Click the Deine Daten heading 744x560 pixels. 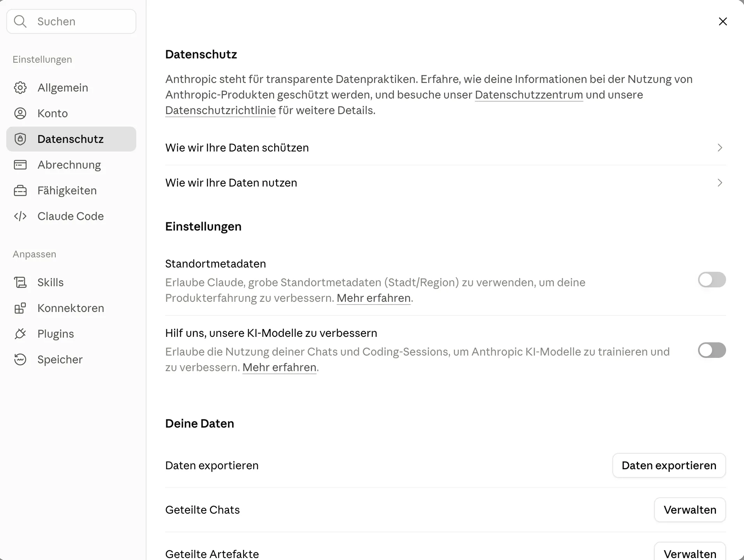coord(199,423)
